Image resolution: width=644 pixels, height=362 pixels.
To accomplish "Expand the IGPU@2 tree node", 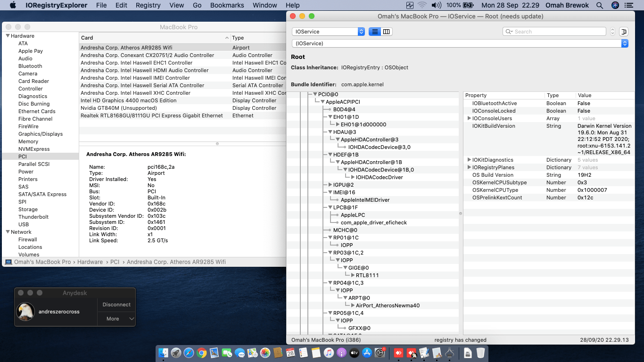I will pos(330,185).
